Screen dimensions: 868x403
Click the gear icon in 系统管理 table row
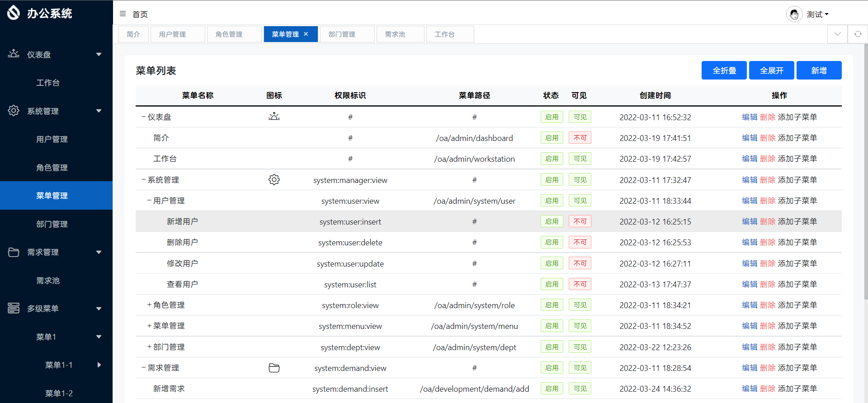(274, 180)
